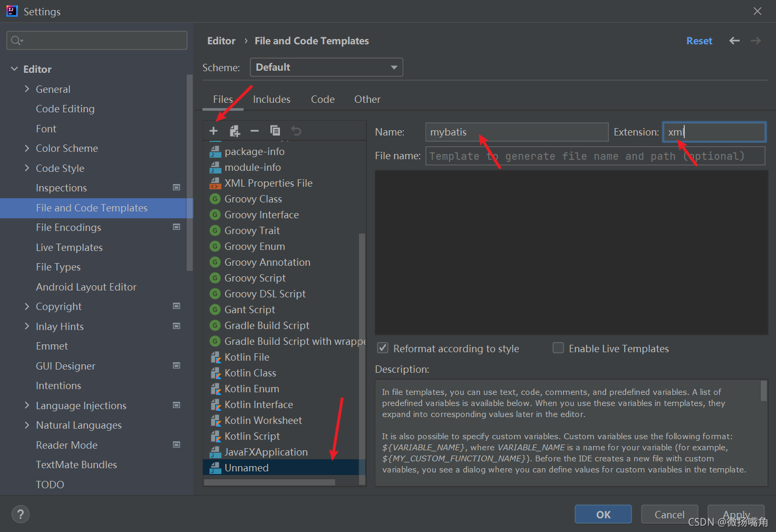
Task: Click Editor breadcrumb link
Action: [221, 41]
